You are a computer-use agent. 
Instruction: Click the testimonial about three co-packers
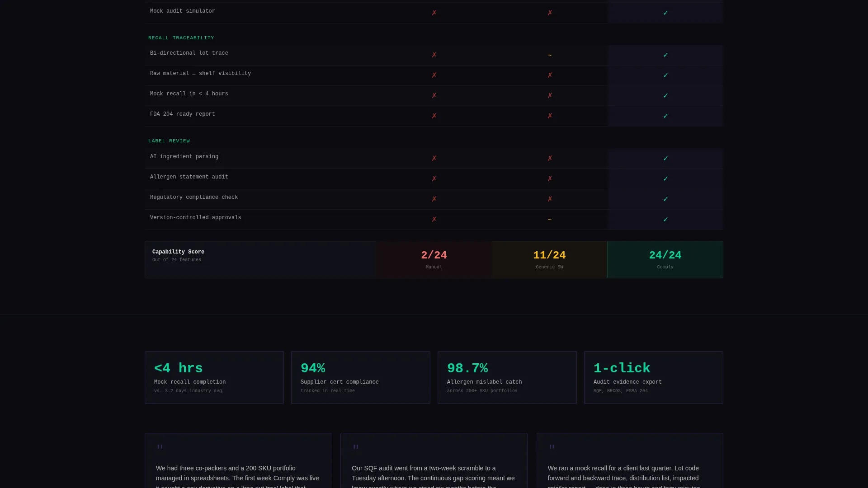click(238, 461)
